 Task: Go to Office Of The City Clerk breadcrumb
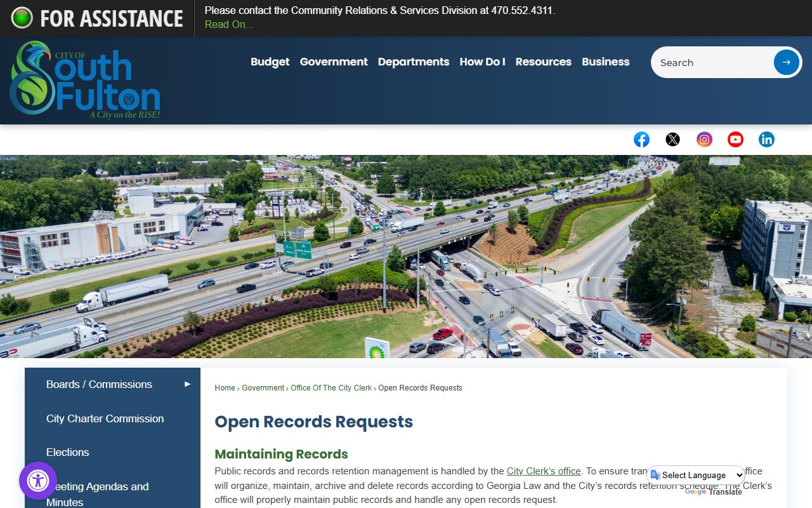[331, 388]
